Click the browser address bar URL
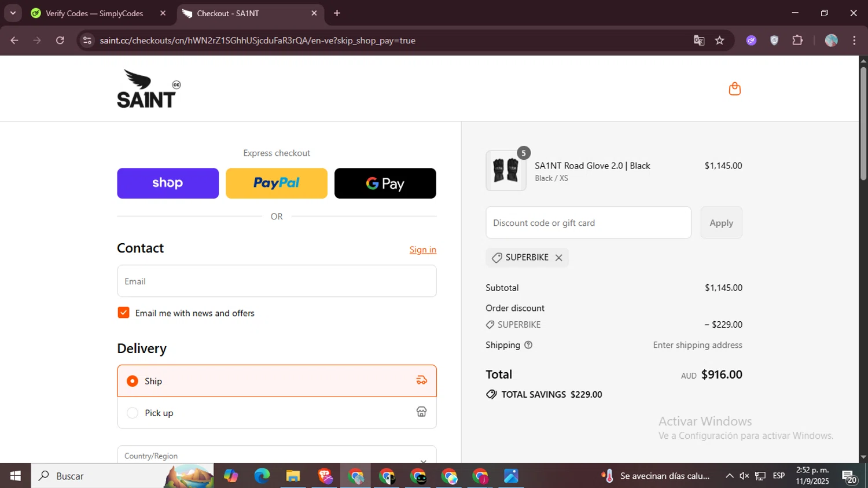This screenshot has height=488, width=868. pyautogui.click(x=258, y=41)
